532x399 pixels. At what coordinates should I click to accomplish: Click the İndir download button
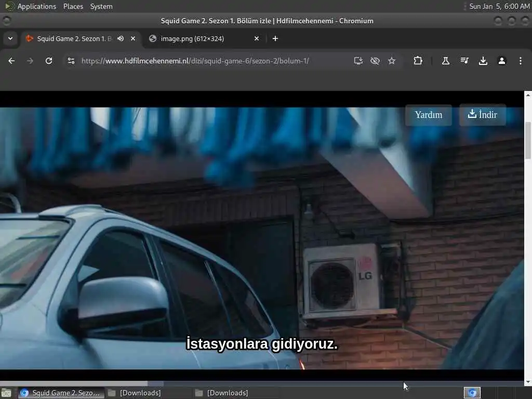483,115
